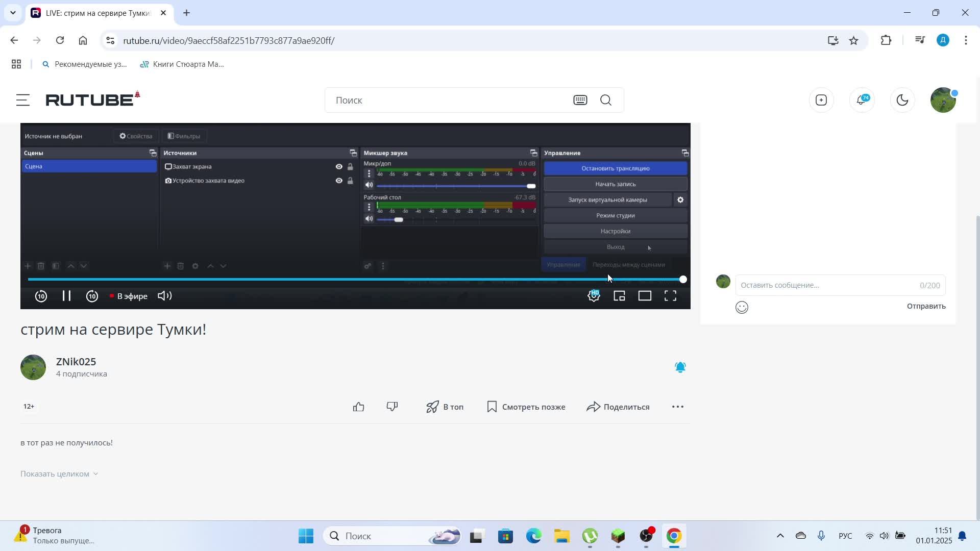Open ZNik025 channel link

click(x=76, y=362)
